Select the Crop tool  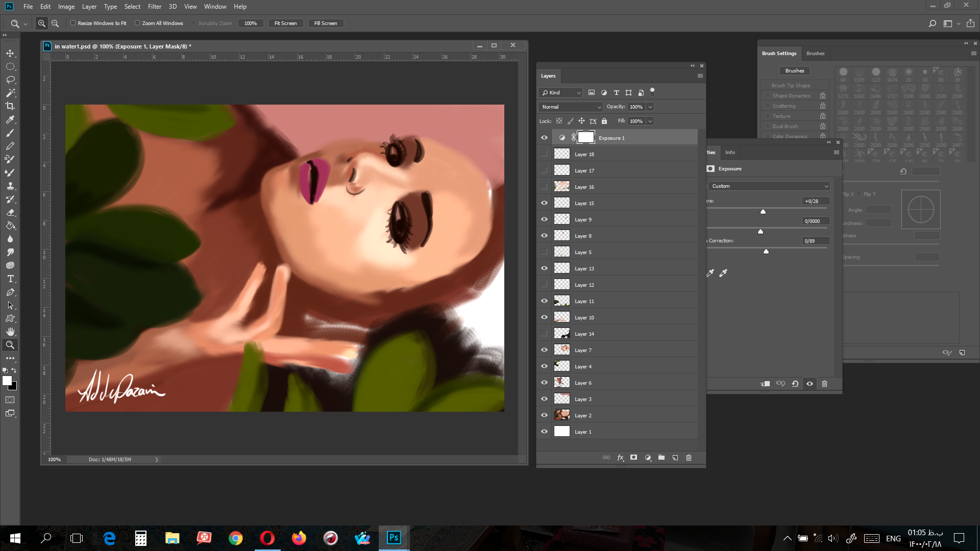click(x=10, y=106)
